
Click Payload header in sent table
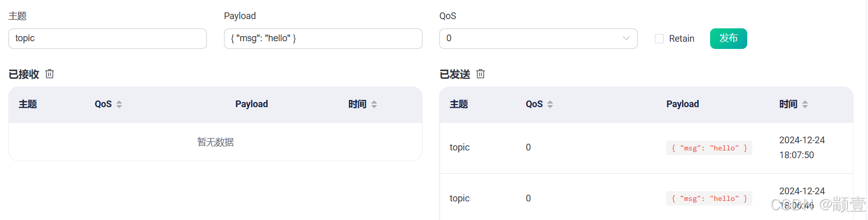click(x=682, y=104)
